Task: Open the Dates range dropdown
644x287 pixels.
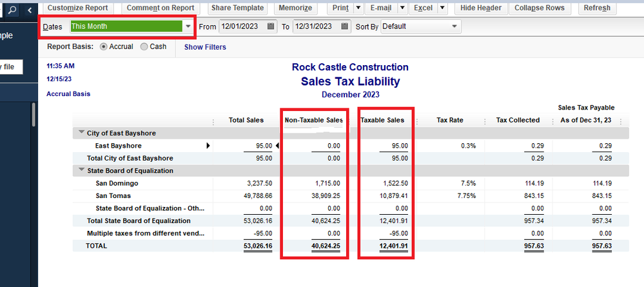Action: coord(188,26)
